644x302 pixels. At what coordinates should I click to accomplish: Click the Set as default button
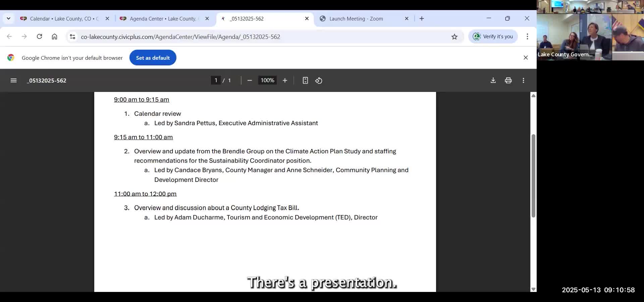click(x=153, y=58)
